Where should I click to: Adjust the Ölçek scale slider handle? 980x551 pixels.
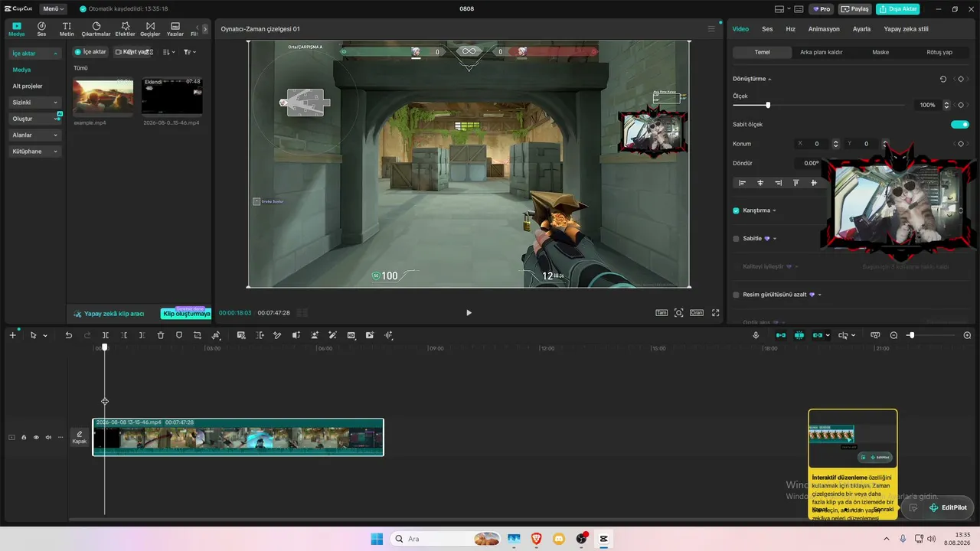pos(768,105)
